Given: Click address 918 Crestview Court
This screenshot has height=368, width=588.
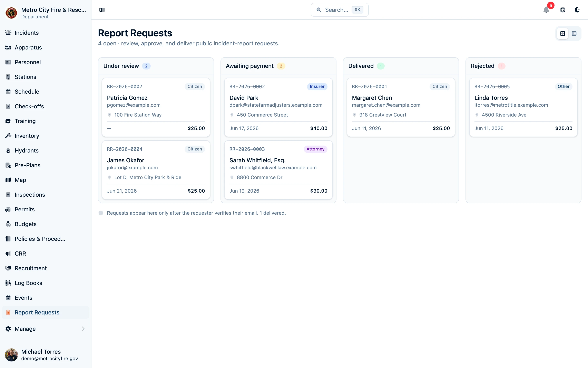Looking at the screenshot, I should point(383,115).
